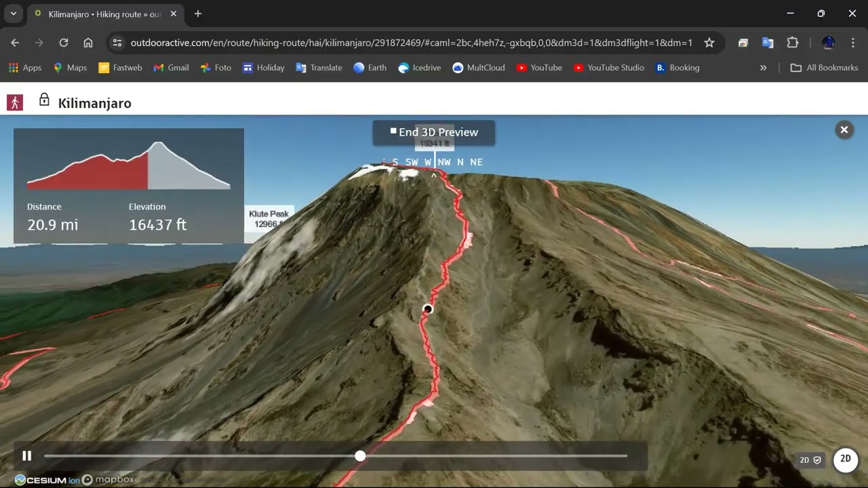868x488 pixels.
Task: Open a new browser tab
Action: tap(198, 14)
